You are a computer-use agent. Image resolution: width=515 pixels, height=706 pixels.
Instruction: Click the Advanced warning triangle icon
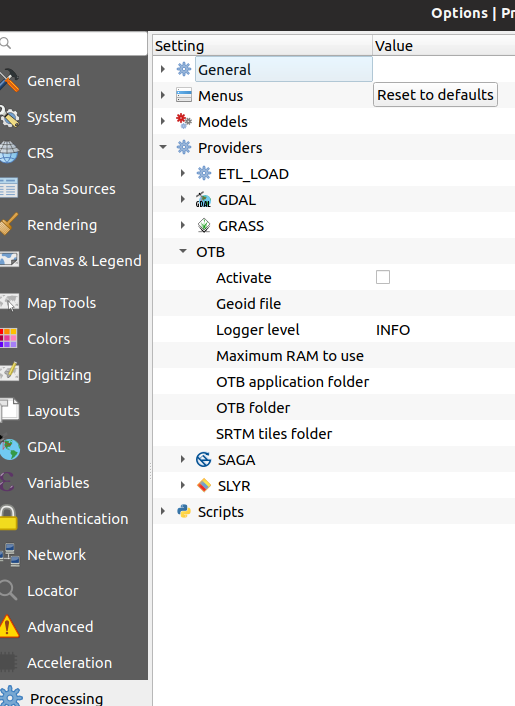9,626
